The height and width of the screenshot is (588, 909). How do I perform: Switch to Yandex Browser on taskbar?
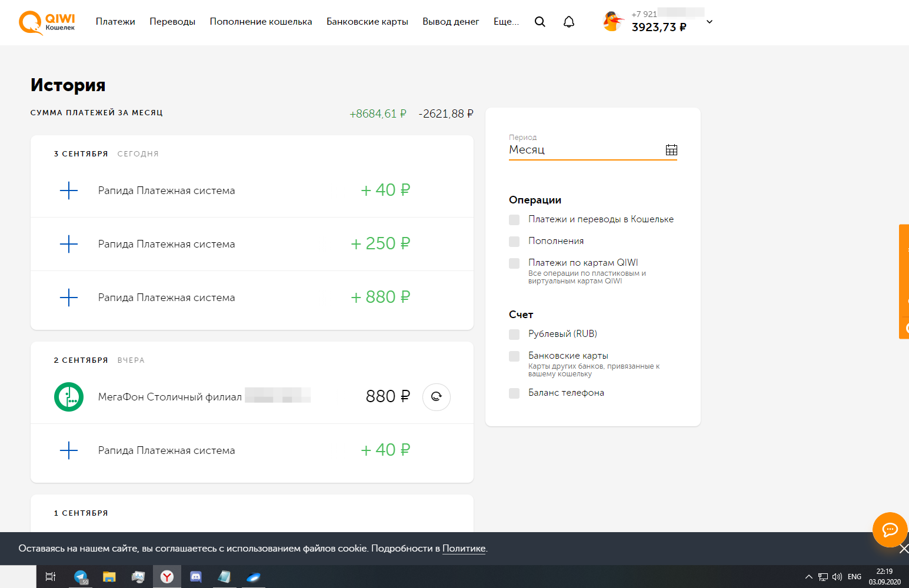[167, 577]
